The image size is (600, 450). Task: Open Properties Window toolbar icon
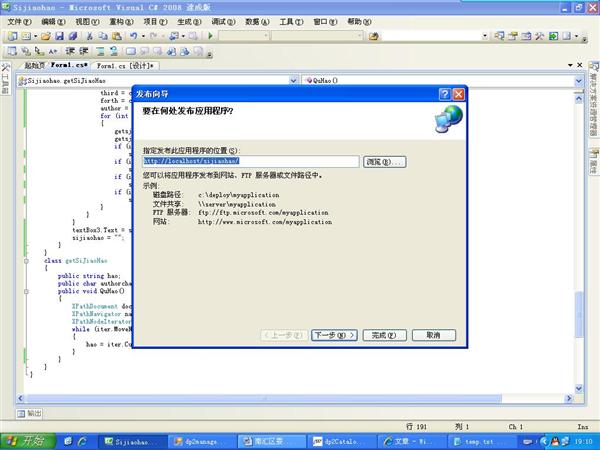[513, 36]
